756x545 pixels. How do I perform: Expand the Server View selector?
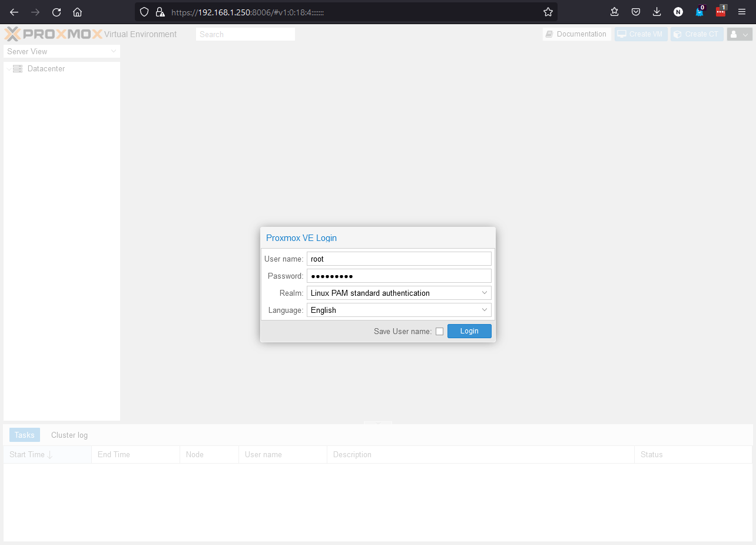[x=62, y=51]
